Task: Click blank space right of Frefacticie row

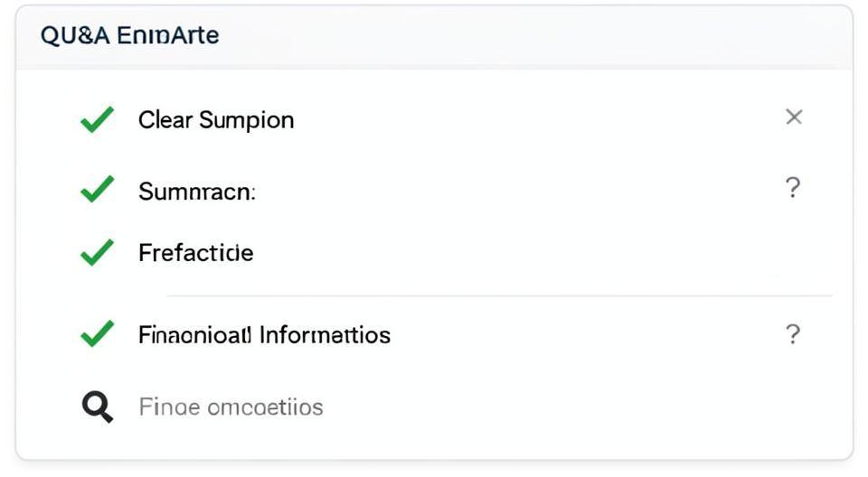Action: [x=542, y=253]
